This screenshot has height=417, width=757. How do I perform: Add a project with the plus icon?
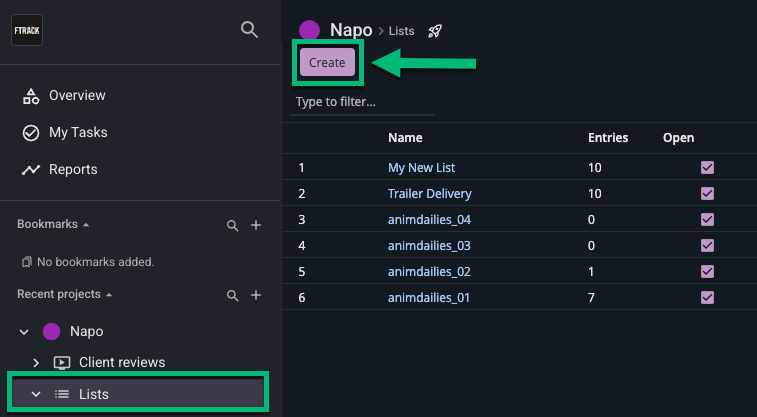tap(256, 295)
